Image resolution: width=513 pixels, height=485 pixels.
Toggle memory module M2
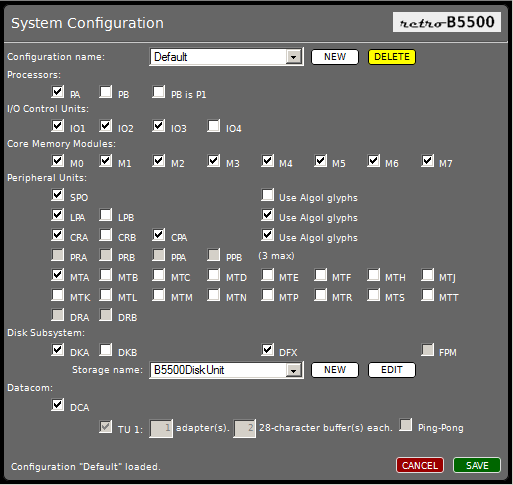(x=159, y=161)
